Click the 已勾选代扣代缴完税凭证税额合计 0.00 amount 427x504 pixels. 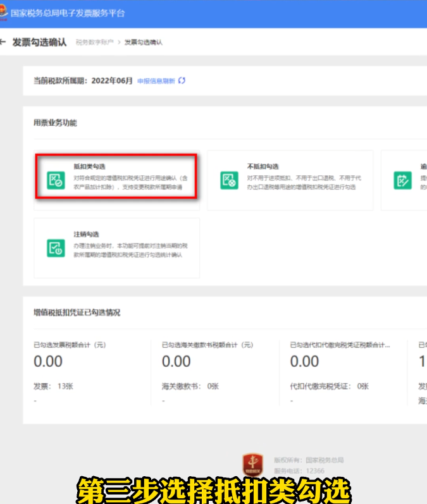pyautogui.click(x=304, y=361)
